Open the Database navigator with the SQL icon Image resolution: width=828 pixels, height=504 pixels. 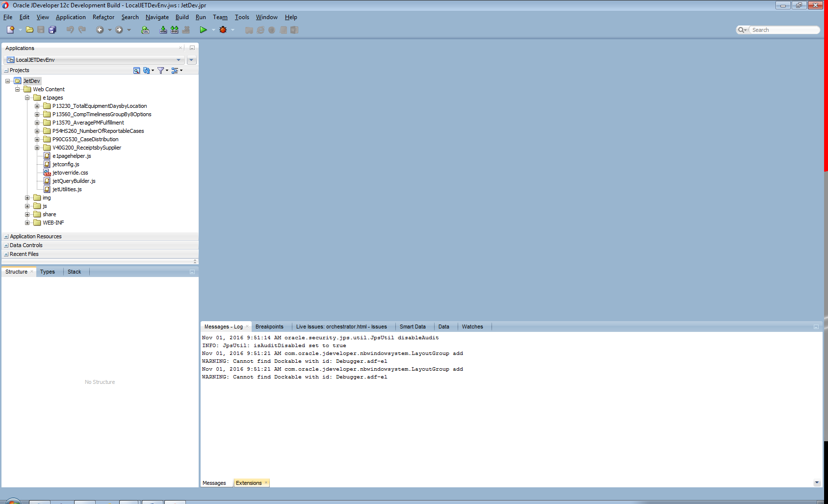click(x=145, y=30)
